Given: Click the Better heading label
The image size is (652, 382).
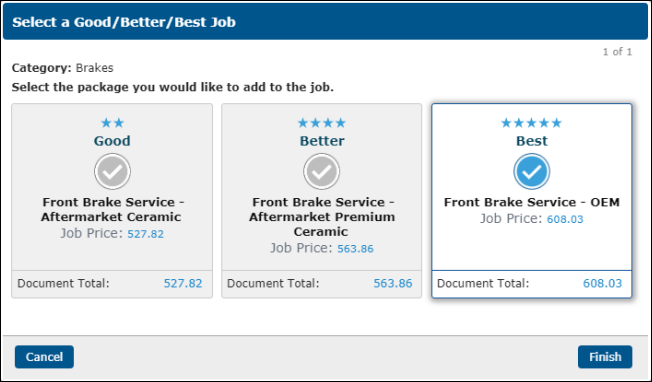Looking at the screenshot, I should tap(322, 141).
